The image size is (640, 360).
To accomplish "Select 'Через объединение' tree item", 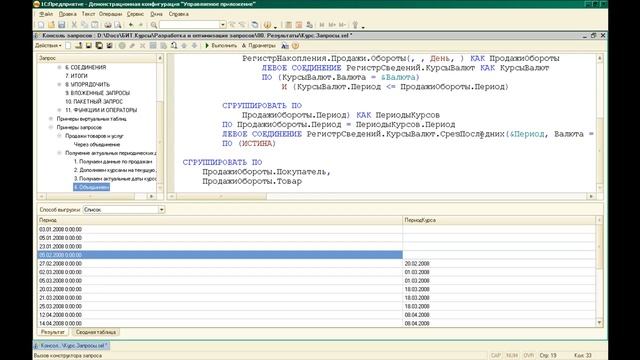I will [97, 144].
